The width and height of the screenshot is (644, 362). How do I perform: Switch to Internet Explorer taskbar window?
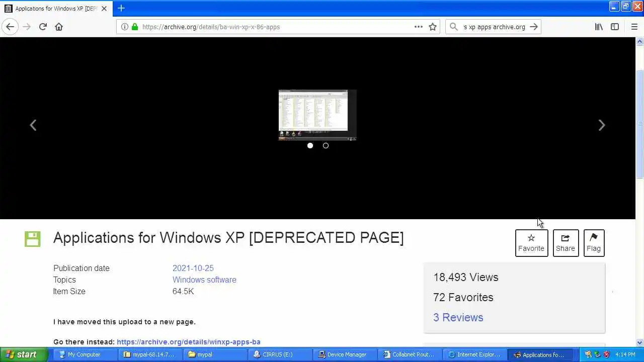(x=474, y=354)
